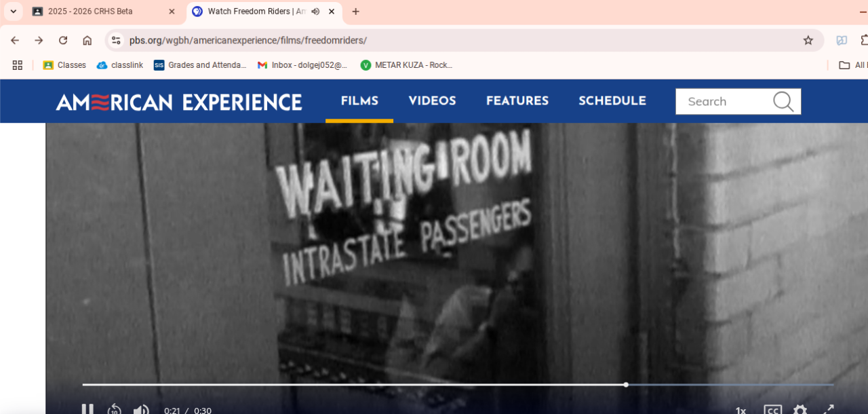Click the American Experience logo
The width and height of the screenshot is (868, 414).
pyautogui.click(x=179, y=102)
